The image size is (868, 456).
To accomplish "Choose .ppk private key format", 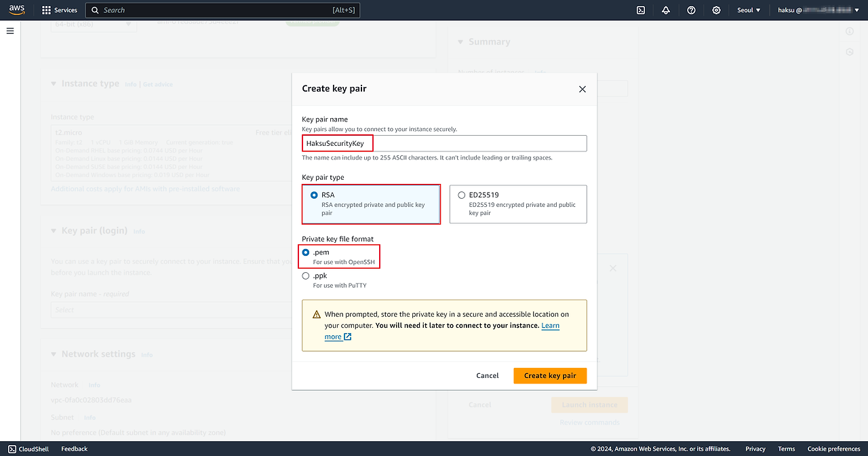I will pyautogui.click(x=306, y=276).
